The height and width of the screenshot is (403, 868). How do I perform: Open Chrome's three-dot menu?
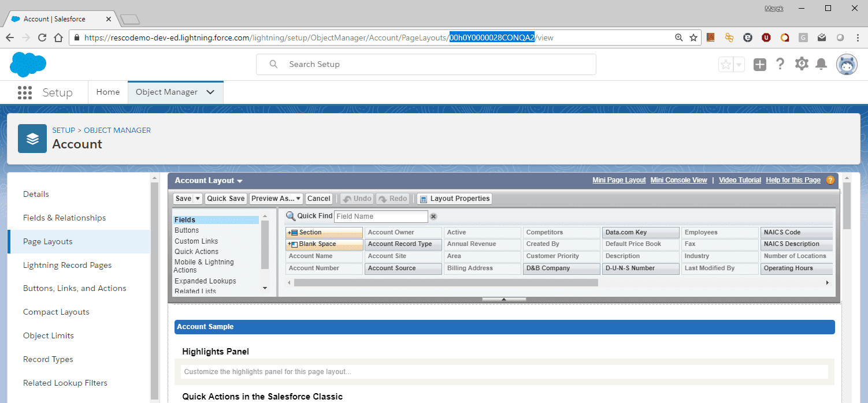click(x=857, y=38)
